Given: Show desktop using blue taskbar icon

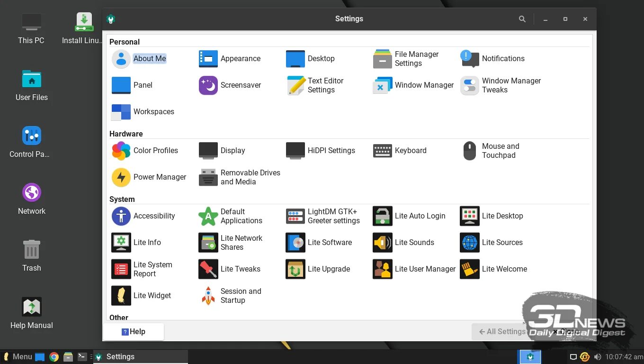Looking at the screenshot, I should pyautogui.click(x=40, y=357).
